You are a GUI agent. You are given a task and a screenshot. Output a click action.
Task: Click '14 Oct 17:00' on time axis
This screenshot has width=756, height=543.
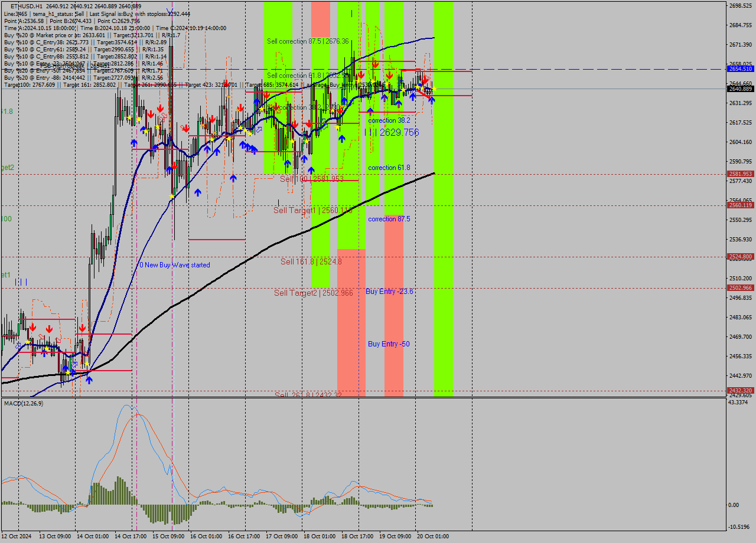132,537
